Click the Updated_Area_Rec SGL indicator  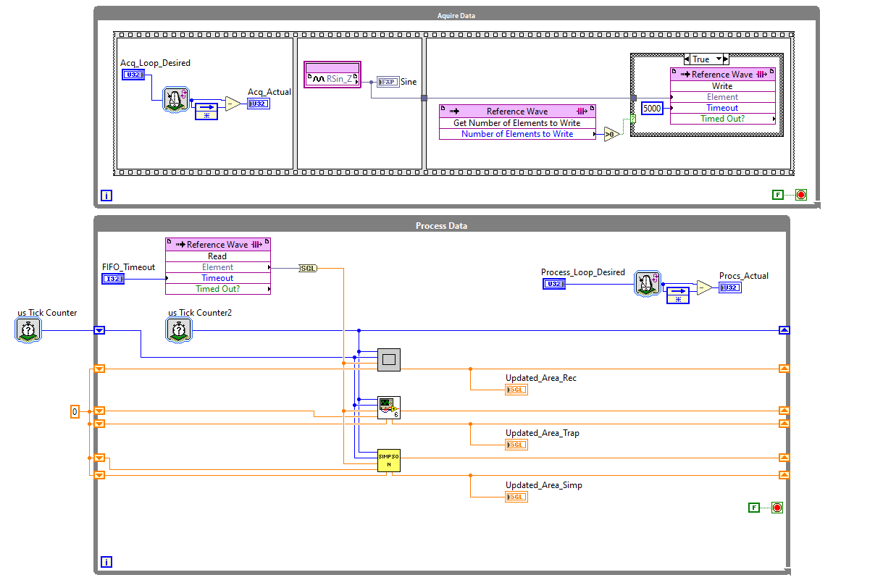point(516,390)
